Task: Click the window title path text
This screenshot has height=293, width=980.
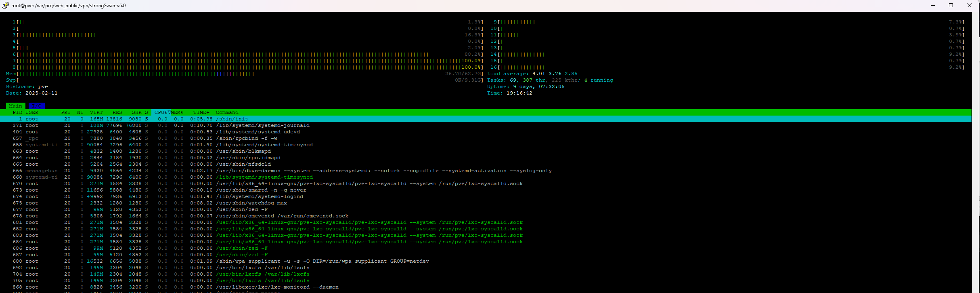Action: tap(69, 6)
